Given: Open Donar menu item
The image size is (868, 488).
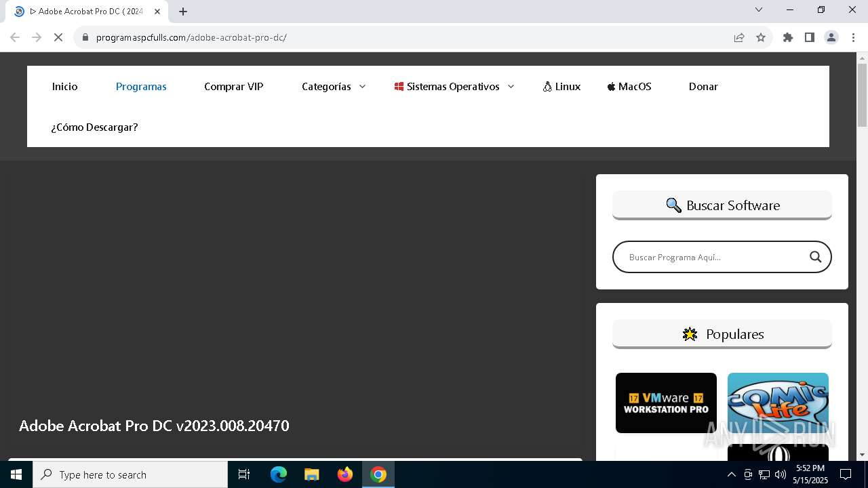Looking at the screenshot, I should tap(703, 87).
